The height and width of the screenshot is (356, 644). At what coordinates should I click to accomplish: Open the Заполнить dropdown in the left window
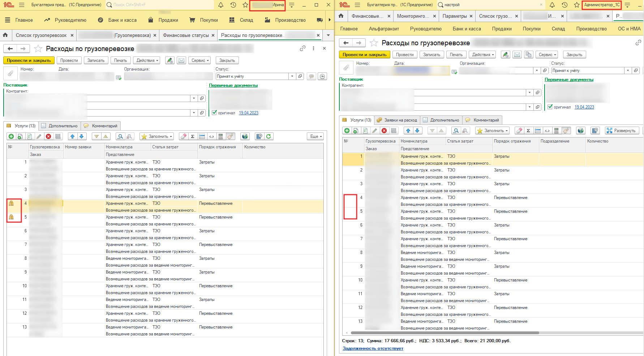156,136
